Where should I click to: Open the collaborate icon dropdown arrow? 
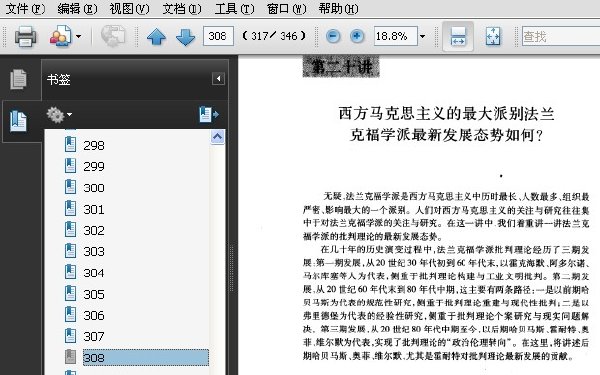point(78,37)
